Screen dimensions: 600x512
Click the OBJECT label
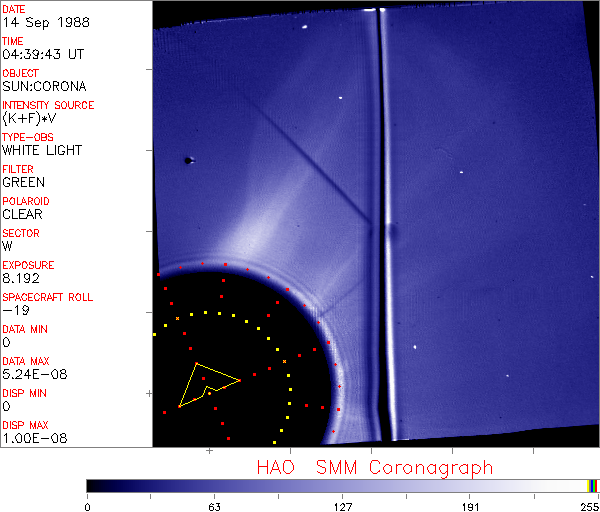(x=21, y=73)
